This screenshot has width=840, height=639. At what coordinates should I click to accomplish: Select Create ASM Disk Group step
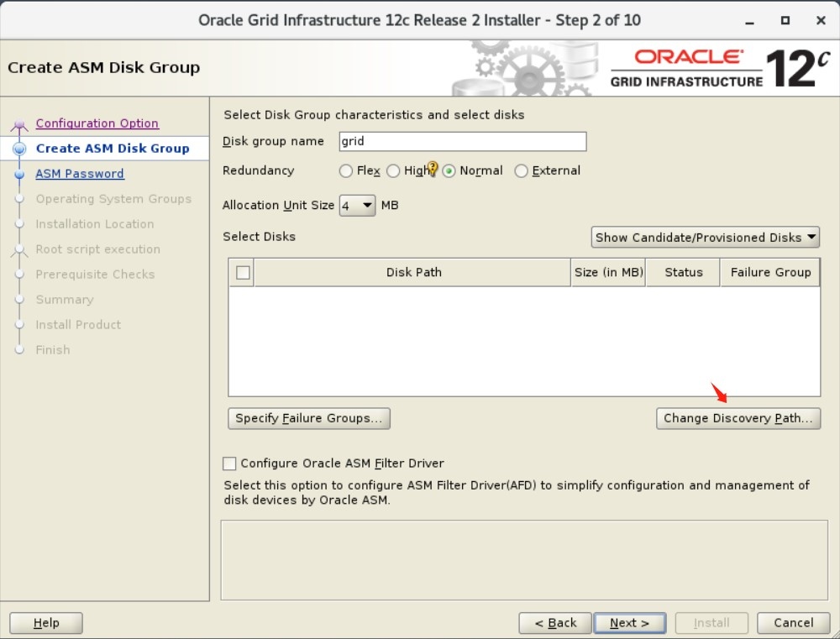(113, 149)
